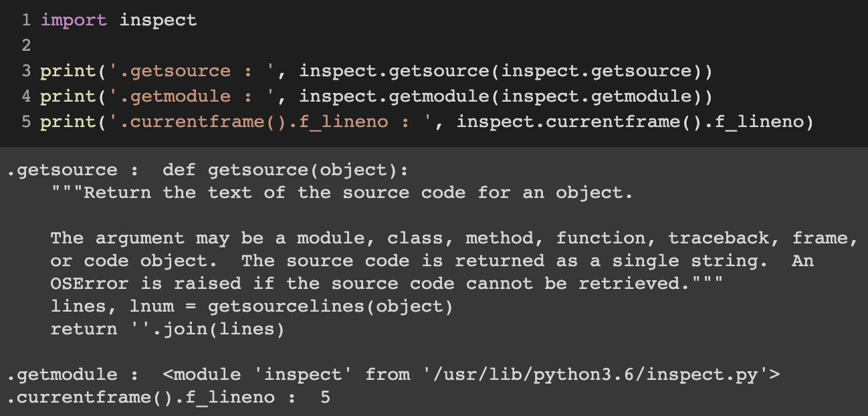Click "return ''.join(lines)" in the output

pos(167,329)
